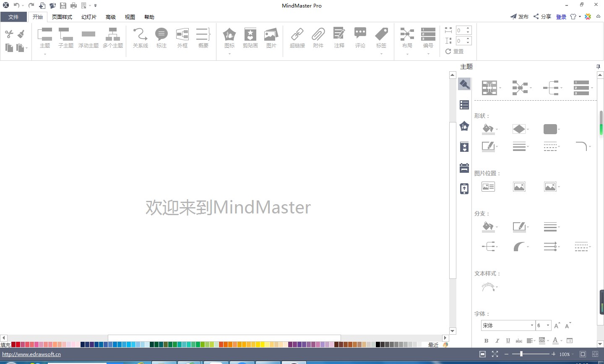Select the Relationship line (关系线) tool
This screenshot has width=604, height=364.
point(141,38)
